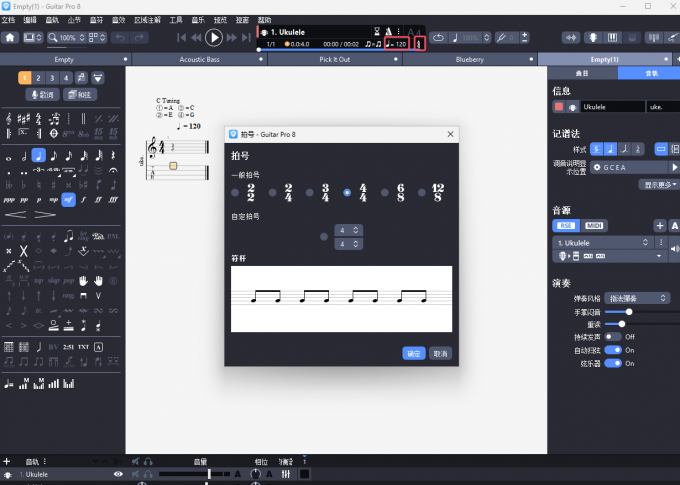Select the whole note duration in palette
This screenshot has width=680, height=485.
coord(8,156)
